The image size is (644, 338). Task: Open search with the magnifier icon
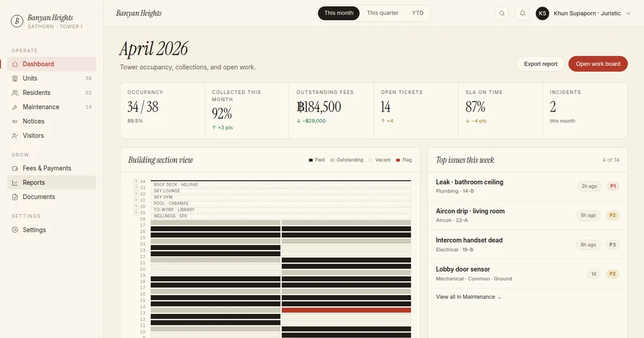(x=502, y=13)
